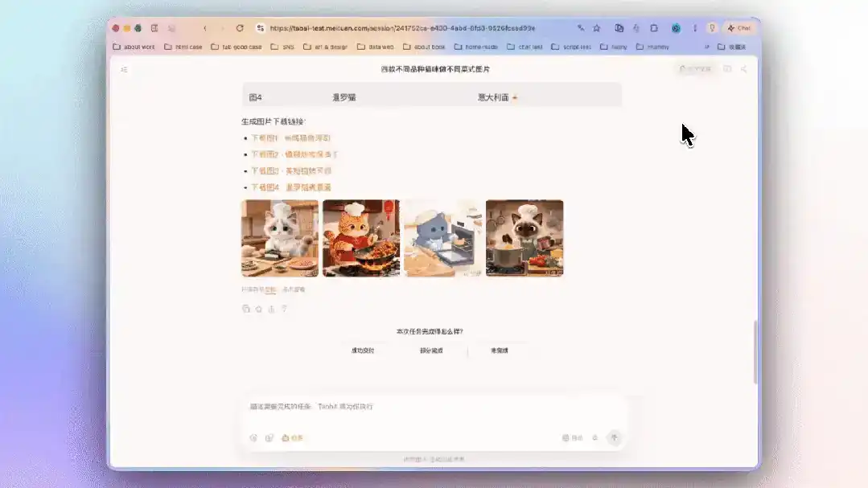
Task: Open the extensions puzzle icon in the toolbar
Action: 654,28
